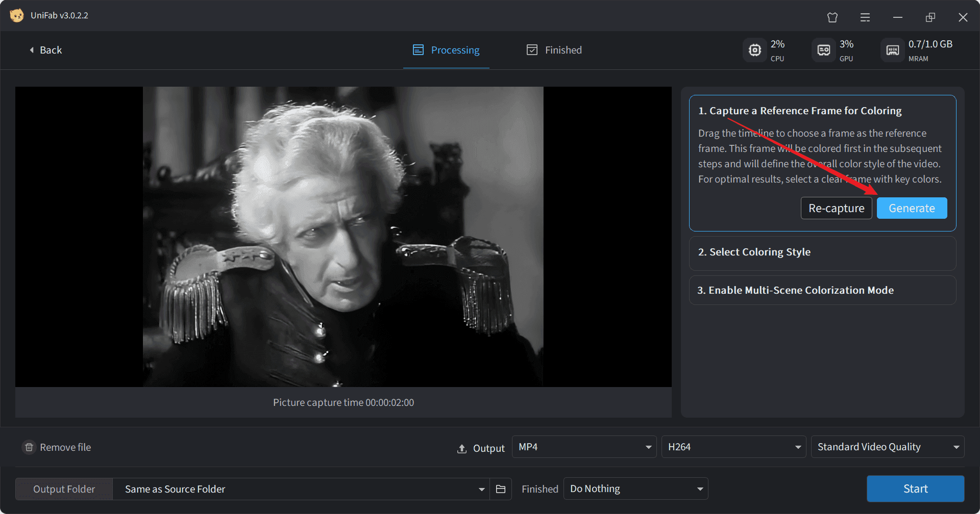Browse output folder with folder icon
This screenshot has height=514, width=980.
tap(501, 489)
